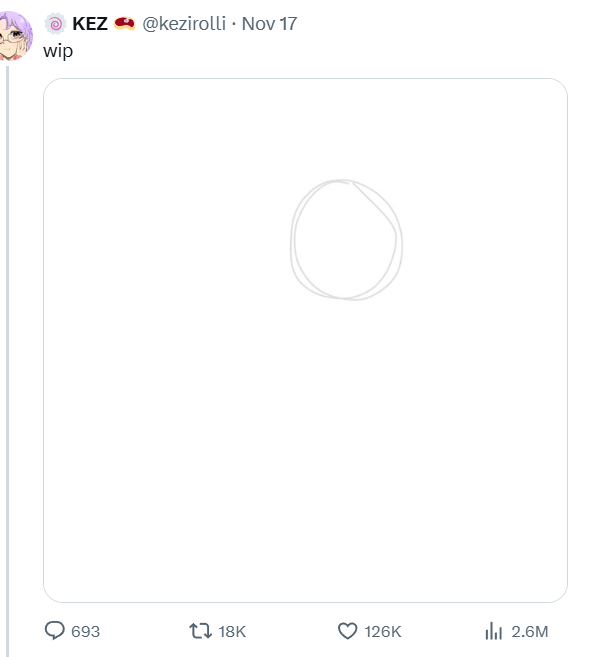Click the 2.6M view count
Image resolution: width=608 pixels, height=657 pixels.
[x=529, y=631]
